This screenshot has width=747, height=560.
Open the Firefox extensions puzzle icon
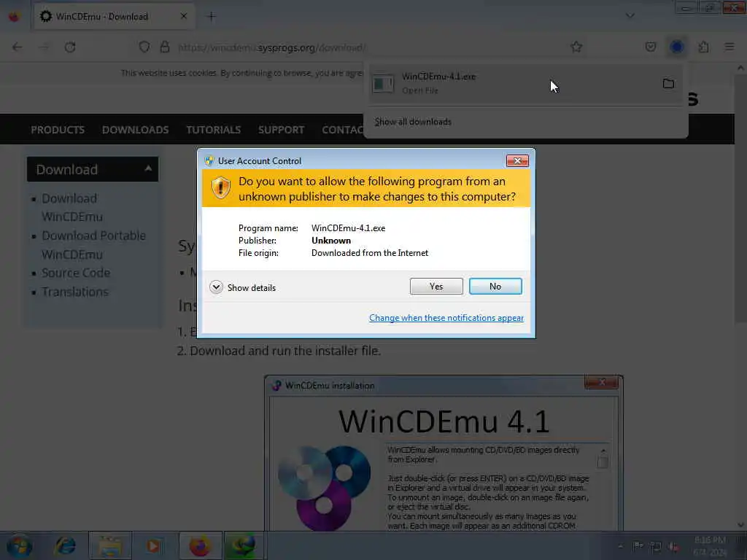click(703, 47)
